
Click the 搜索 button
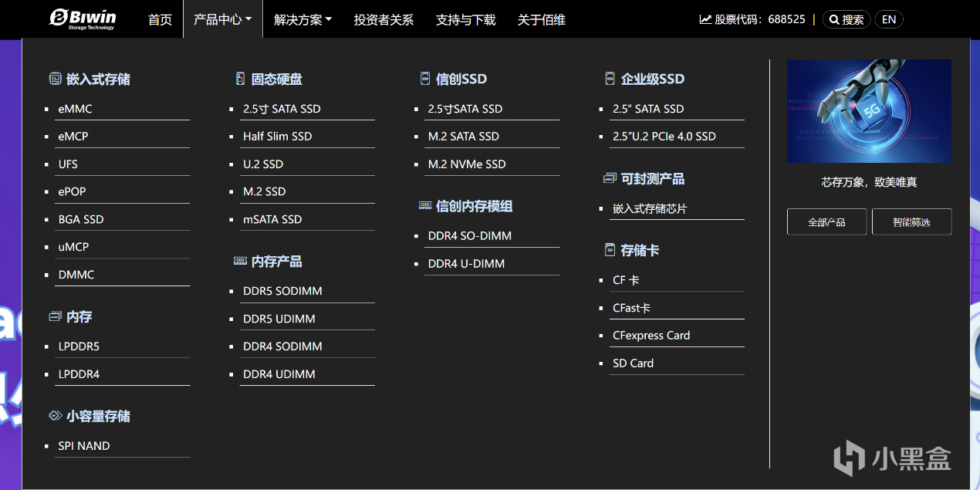point(847,19)
